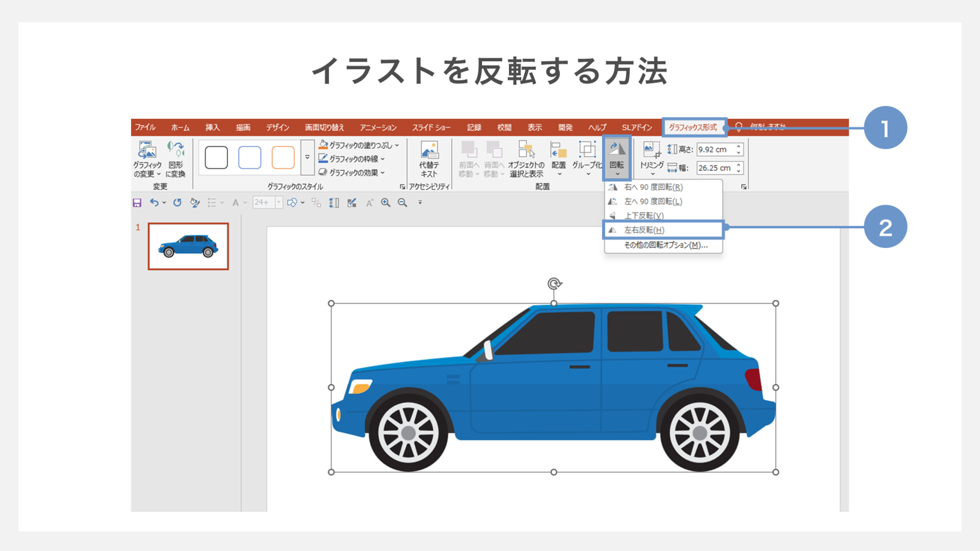The width and height of the screenshot is (980, 551).
Task: Switch to the 描画 tab
Action: [x=243, y=127]
